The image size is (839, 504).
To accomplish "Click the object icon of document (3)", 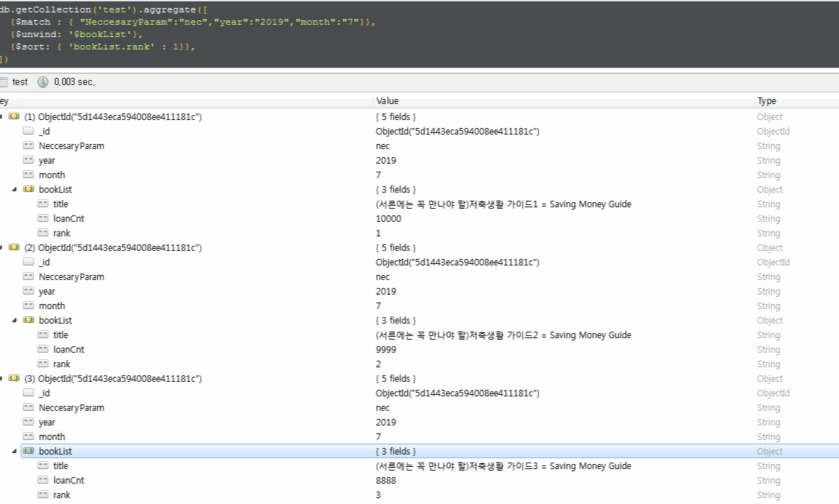I will coord(14,378).
